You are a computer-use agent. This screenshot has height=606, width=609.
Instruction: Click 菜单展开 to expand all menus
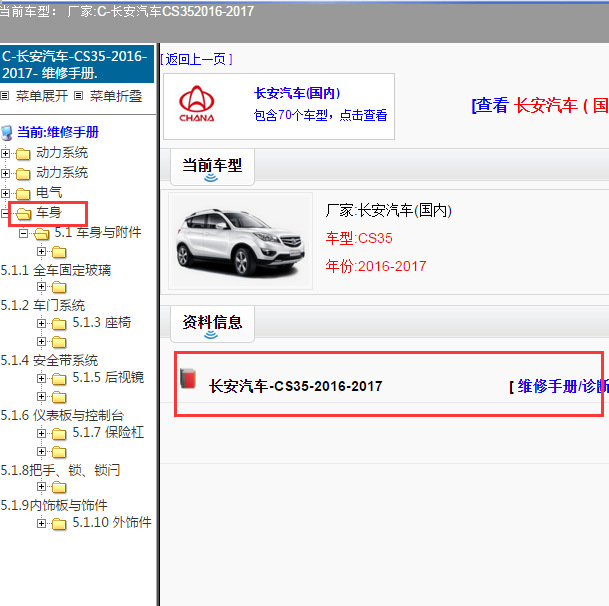pos(42,96)
